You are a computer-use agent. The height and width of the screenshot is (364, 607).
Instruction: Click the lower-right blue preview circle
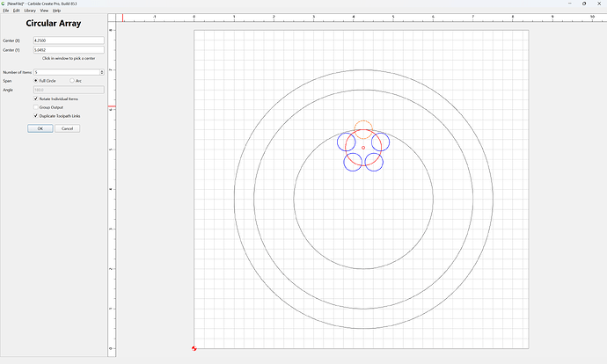[374, 162]
